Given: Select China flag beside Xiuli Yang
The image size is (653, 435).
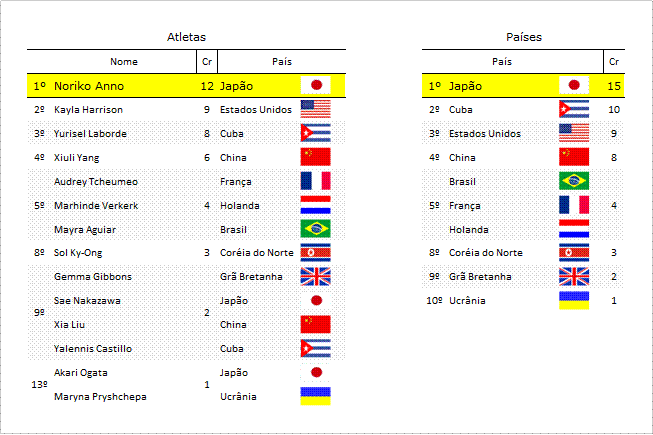Looking at the screenshot, I should (x=315, y=157).
